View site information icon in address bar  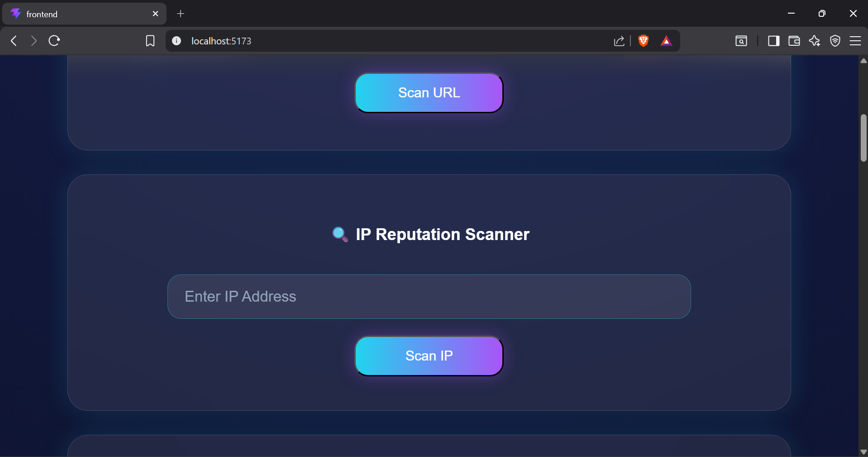176,41
